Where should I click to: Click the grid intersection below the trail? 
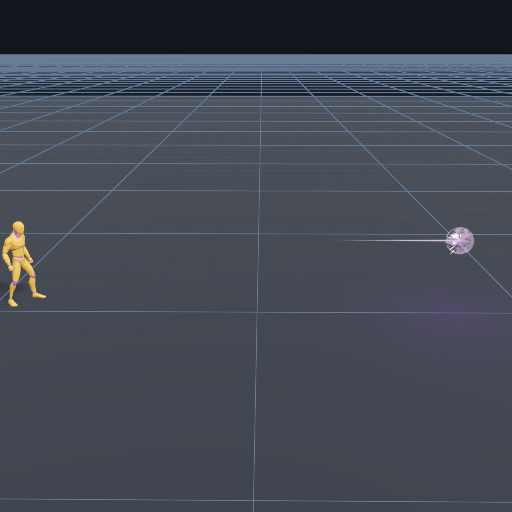[258, 312]
